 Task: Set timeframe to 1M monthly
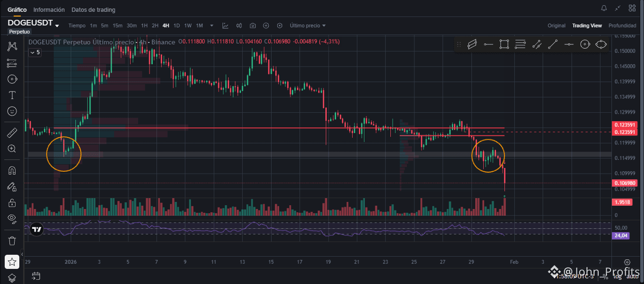point(199,25)
